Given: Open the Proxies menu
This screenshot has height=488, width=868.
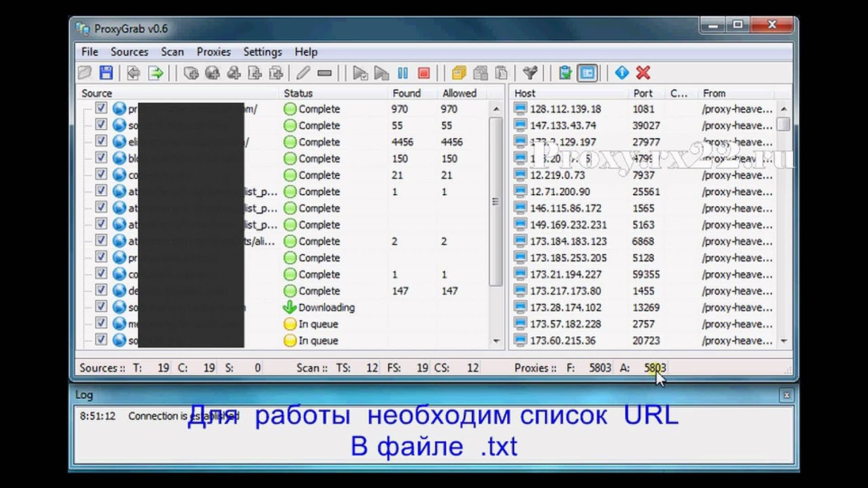Looking at the screenshot, I should 214,52.
